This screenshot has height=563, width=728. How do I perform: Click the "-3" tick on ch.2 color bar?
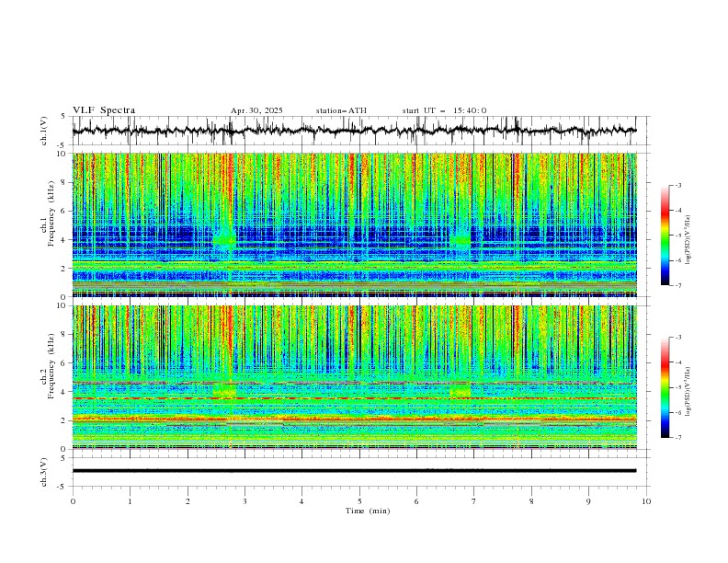pyautogui.click(x=678, y=338)
